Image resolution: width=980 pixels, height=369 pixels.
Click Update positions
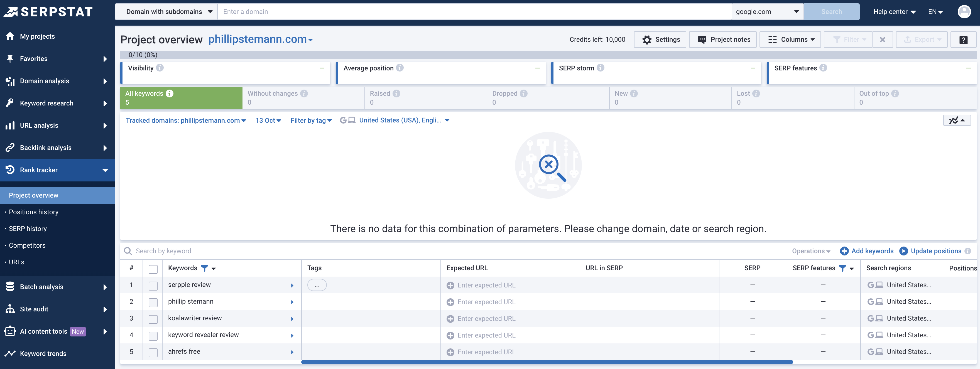pyautogui.click(x=930, y=251)
